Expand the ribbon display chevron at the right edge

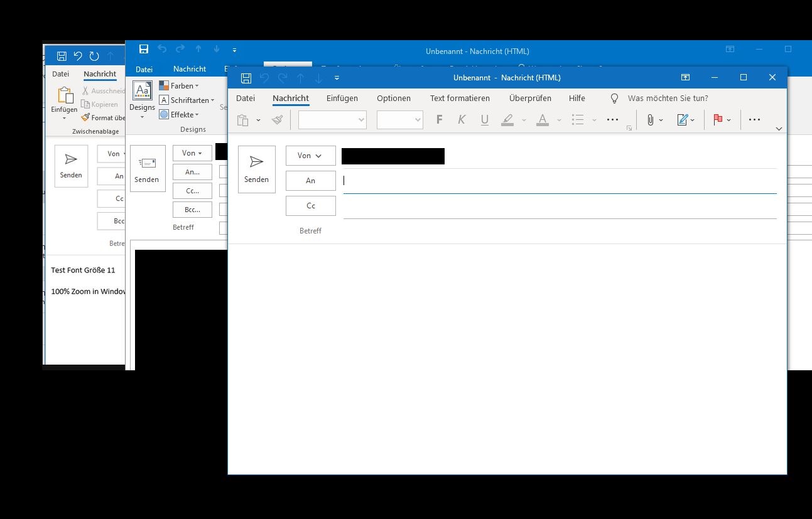(x=779, y=129)
